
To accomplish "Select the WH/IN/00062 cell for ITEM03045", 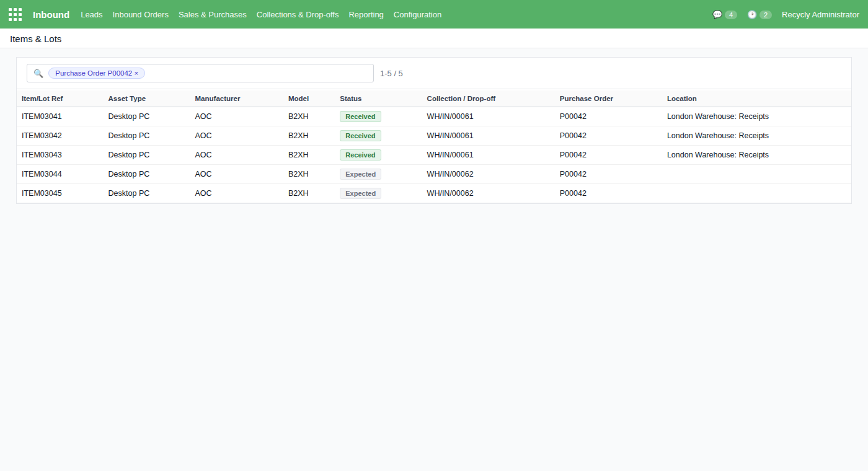I will [x=450, y=193].
